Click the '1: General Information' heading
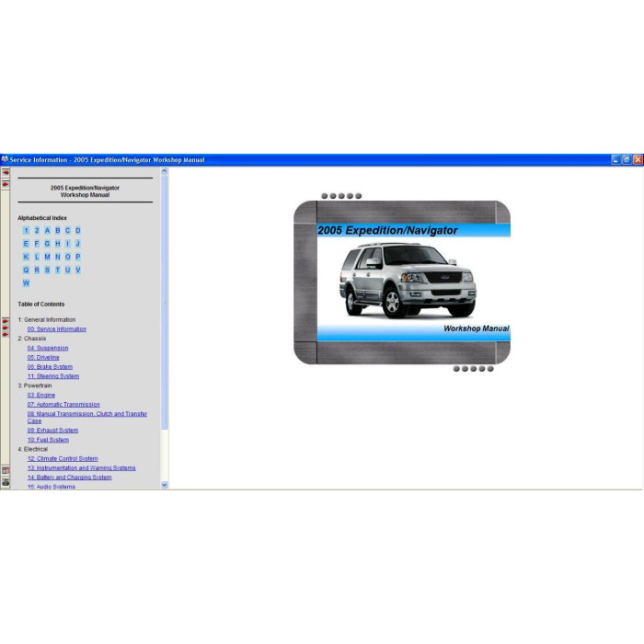 point(46,319)
